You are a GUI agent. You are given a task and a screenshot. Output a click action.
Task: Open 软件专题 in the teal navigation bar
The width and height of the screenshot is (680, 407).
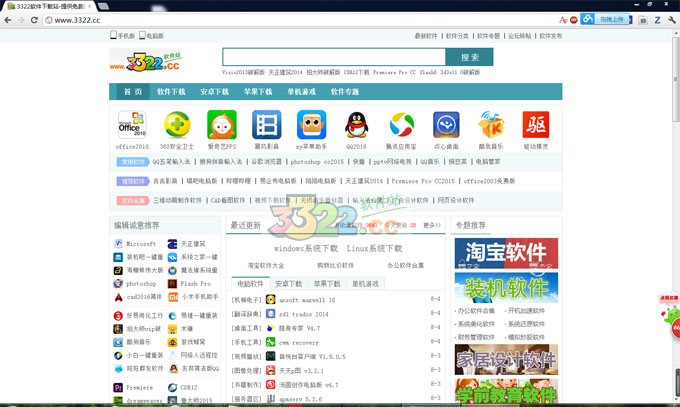click(x=345, y=92)
